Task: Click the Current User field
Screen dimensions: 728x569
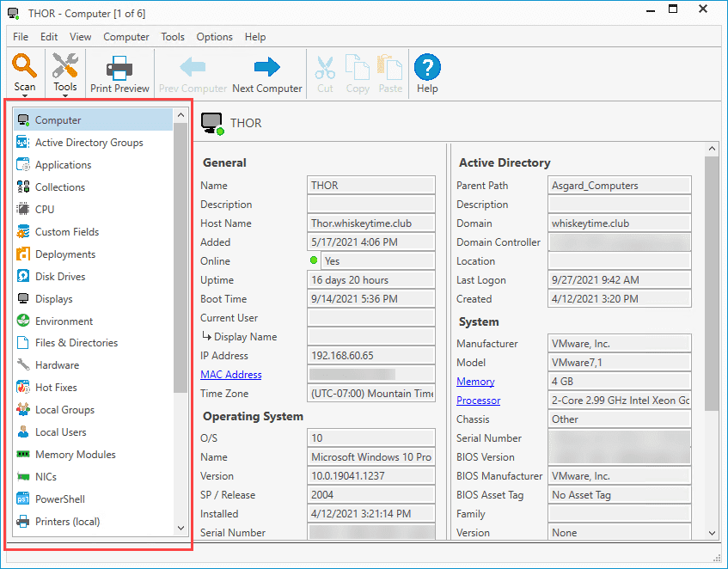Action: click(371, 318)
